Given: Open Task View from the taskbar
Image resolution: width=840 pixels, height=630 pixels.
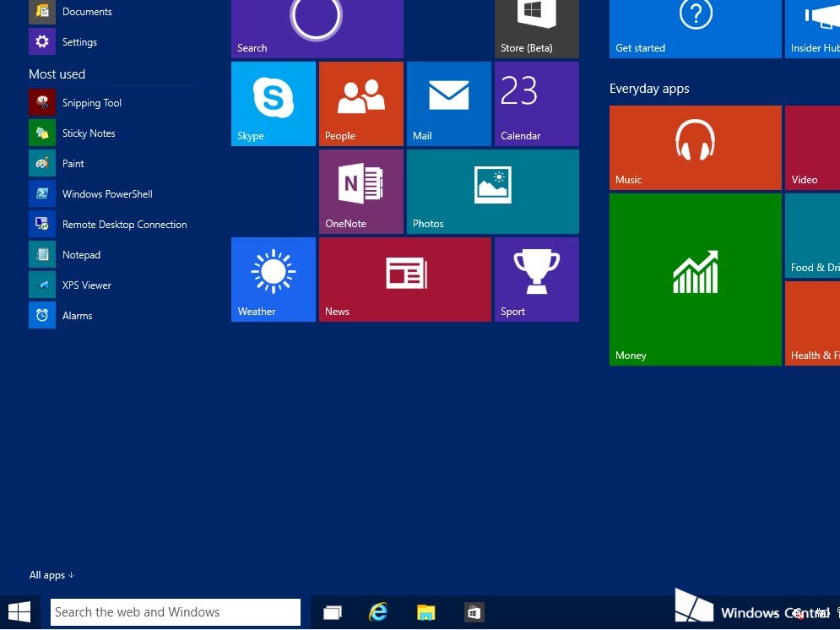Looking at the screenshot, I should pyautogui.click(x=332, y=611).
